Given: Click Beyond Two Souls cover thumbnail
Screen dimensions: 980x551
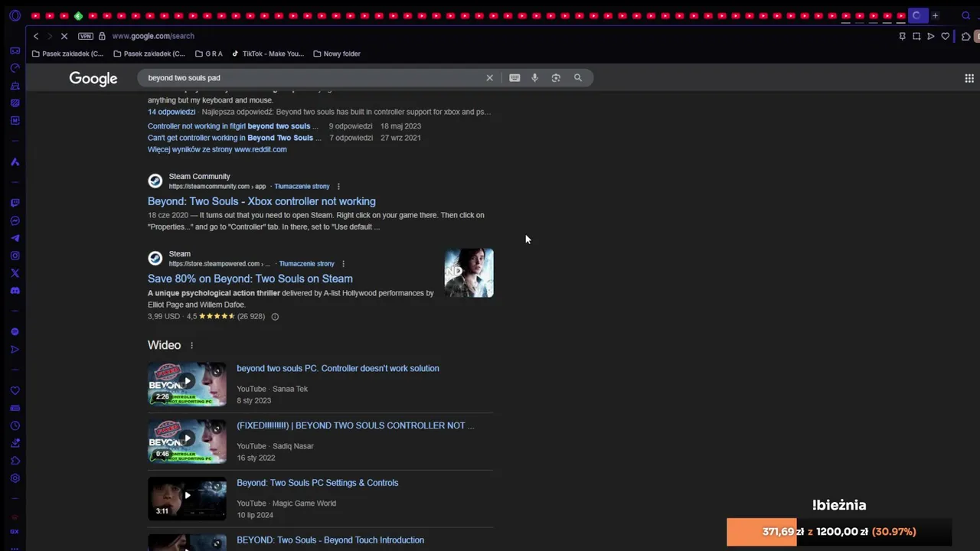Looking at the screenshot, I should (469, 272).
